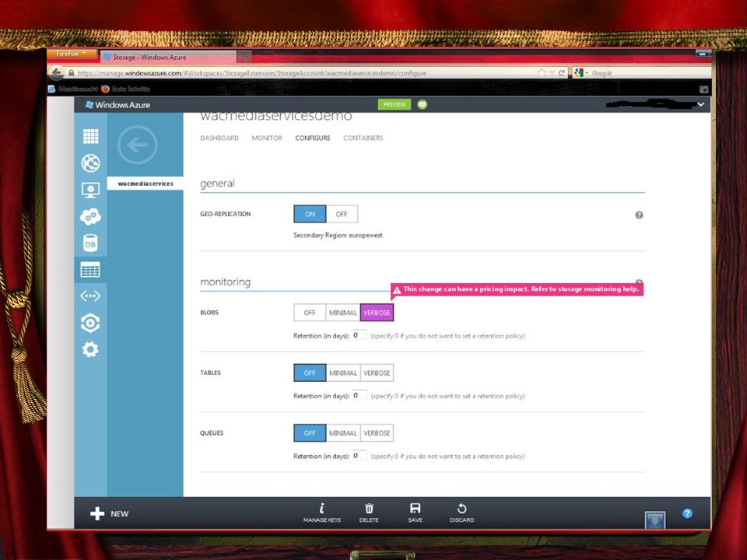
Task: Open Media Services eye icon in sidebar
Action: click(x=90, y=323)
